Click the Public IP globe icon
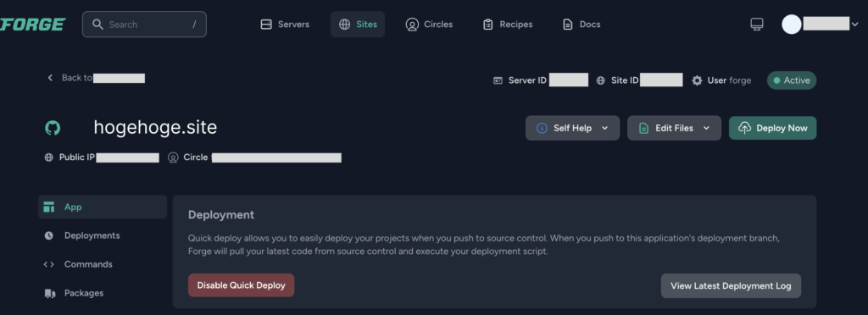The height and width of the screenshot is (315, 868). coord(48,157)
